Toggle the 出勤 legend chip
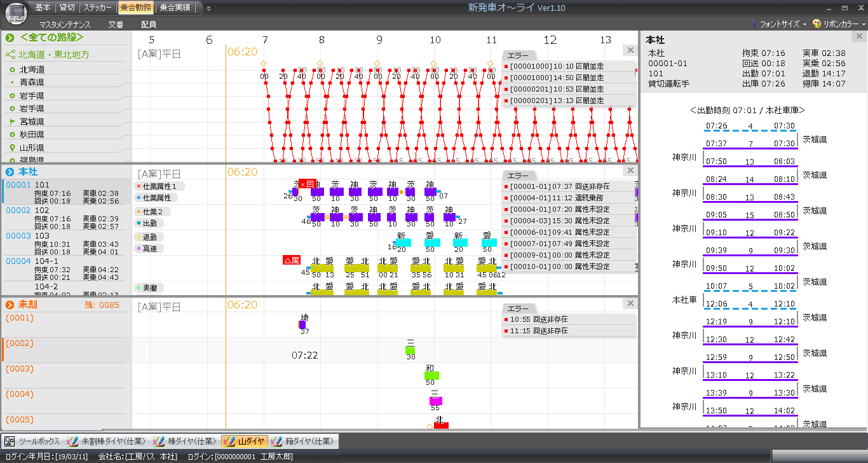The width and height of the screenshot is (868, 463). (x=149, y=223)
